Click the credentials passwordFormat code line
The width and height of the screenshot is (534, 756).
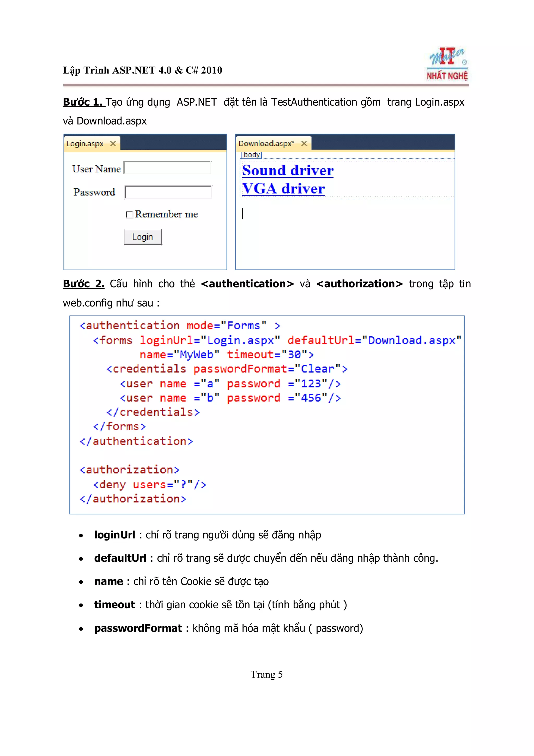tap(227, 369)
